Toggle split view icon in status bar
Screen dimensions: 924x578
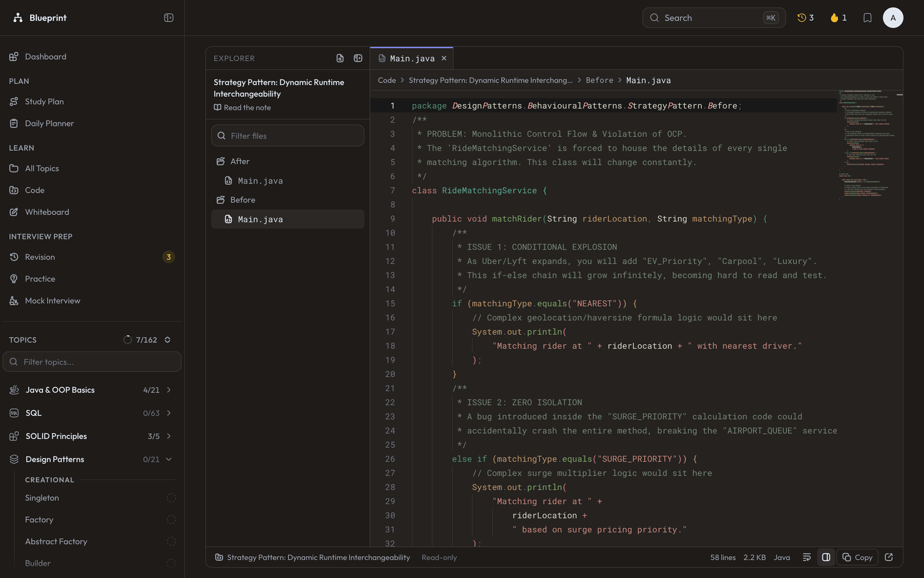(826, 557)
